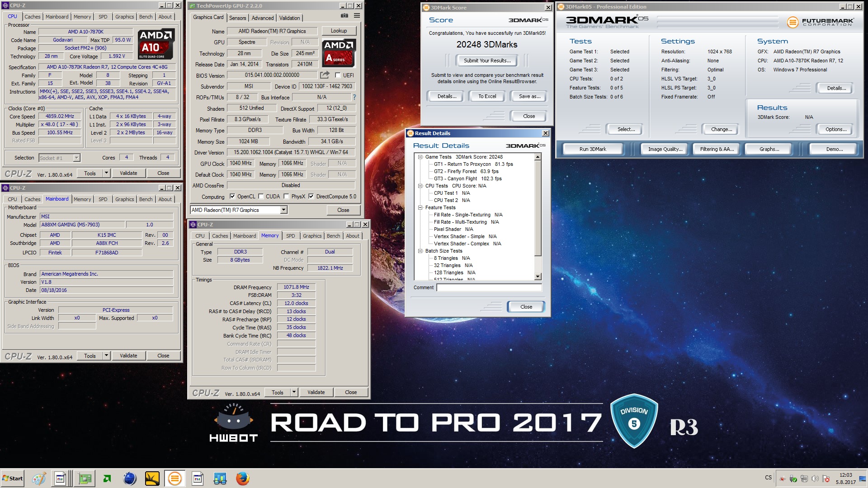Image resolution: width=868 pixels, height=488 pixels.
Task: Collapse the Batch Size Tests tree node
Action: [420, 251]
